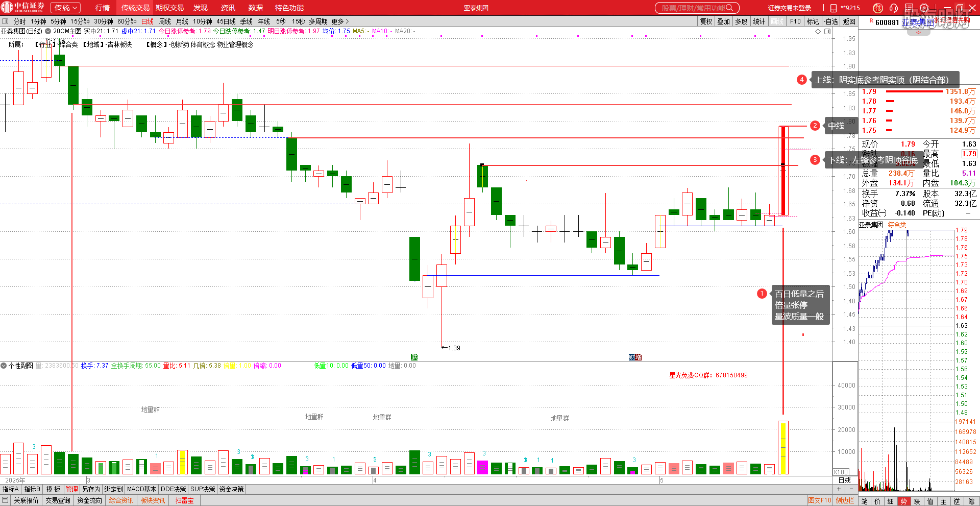Select the 5分钟 period

[x=58, y=21]
